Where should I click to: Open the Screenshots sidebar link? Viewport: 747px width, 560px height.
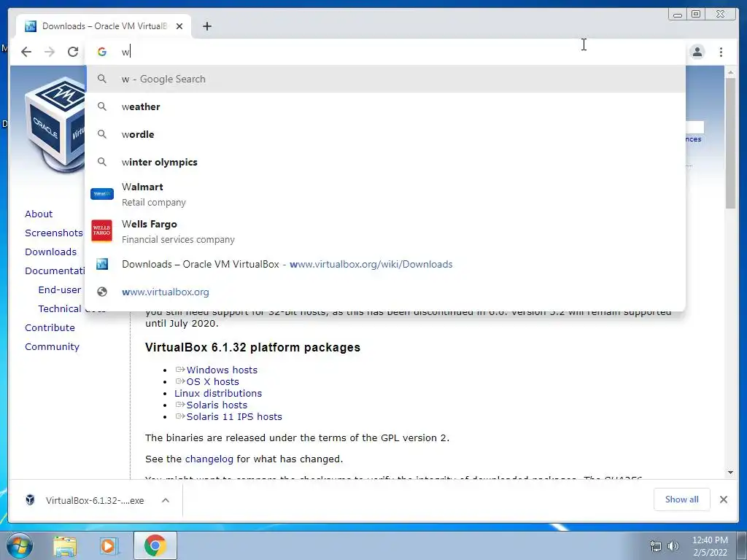[x=54, y=233]
